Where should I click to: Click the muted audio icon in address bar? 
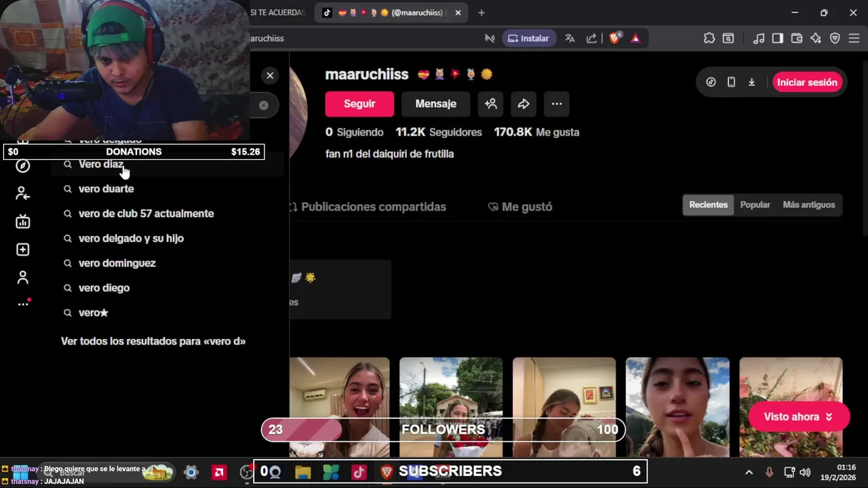(490, 38)
